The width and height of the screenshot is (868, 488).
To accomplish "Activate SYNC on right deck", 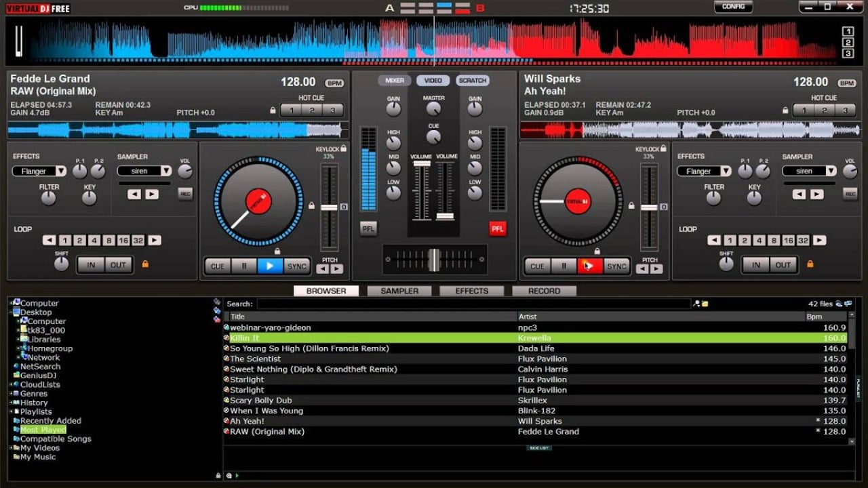I will (615, 266).
